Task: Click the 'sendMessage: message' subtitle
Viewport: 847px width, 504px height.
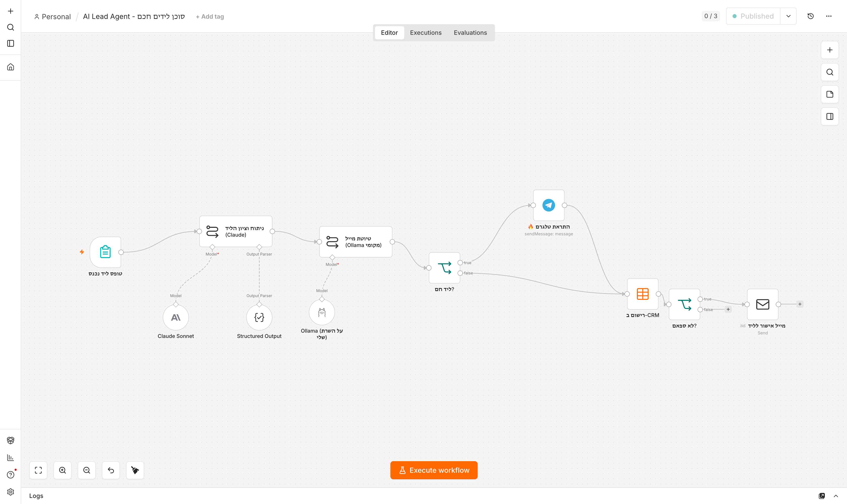Action: (x=549, y=234)
